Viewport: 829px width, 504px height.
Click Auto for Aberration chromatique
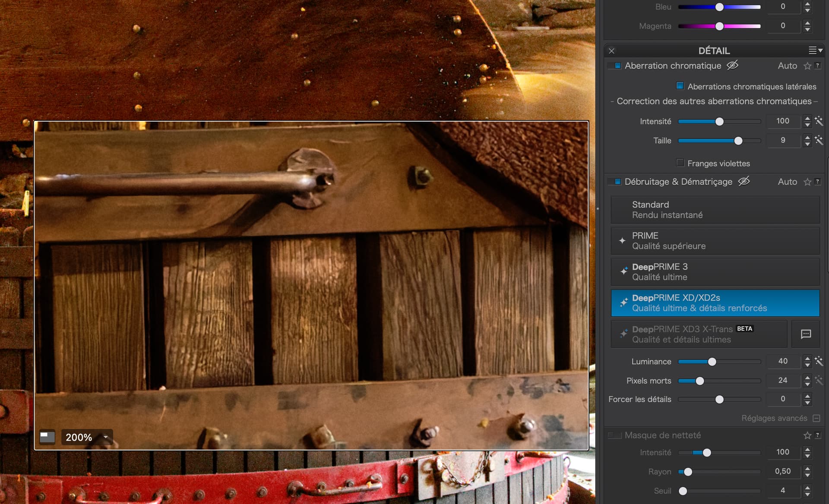(x=787, y=66)
